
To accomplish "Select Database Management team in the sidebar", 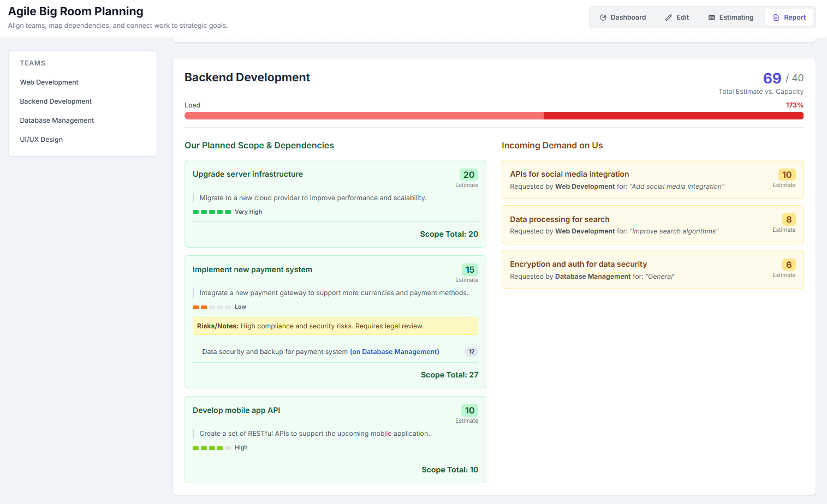I will (x=57, y=120).
